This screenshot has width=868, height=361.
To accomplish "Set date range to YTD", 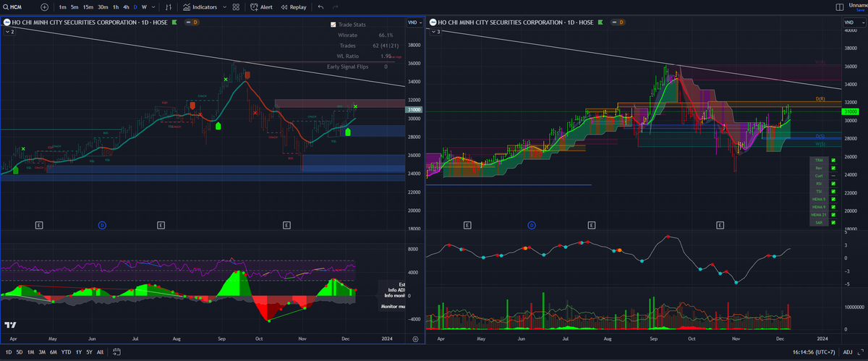I will tap(66, 352).
